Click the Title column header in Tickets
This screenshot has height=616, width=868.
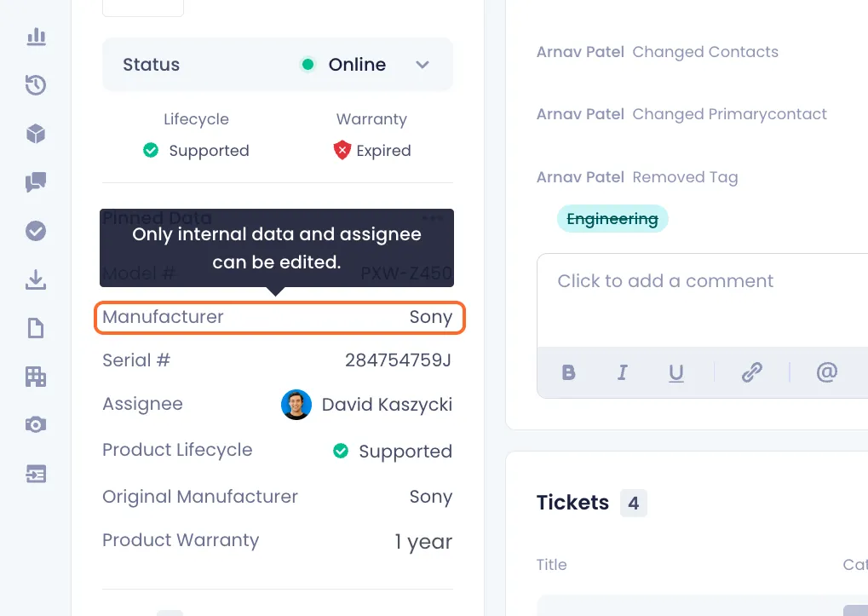tap(551, 565)
